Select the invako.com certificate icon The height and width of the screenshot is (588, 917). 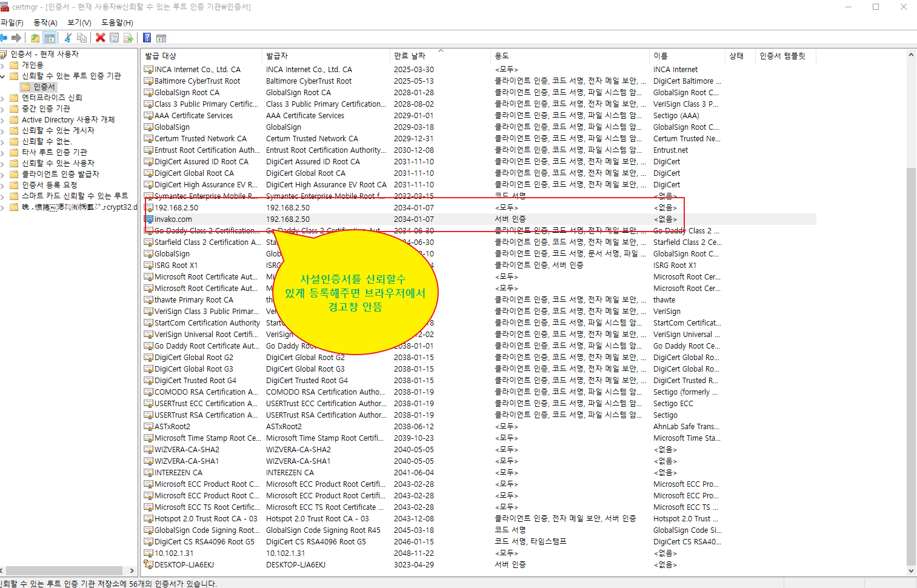tap(148, 219)
